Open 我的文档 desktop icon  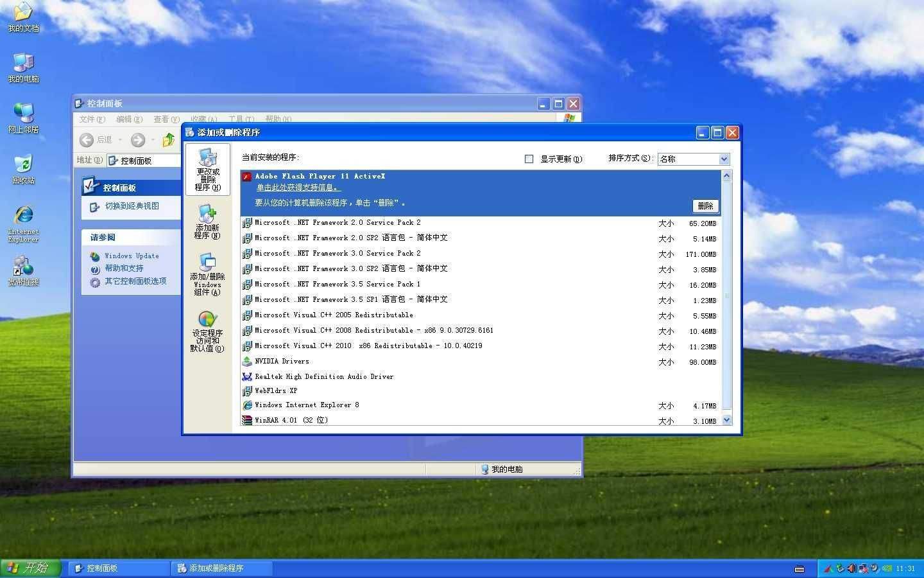[x=23, y=16]
